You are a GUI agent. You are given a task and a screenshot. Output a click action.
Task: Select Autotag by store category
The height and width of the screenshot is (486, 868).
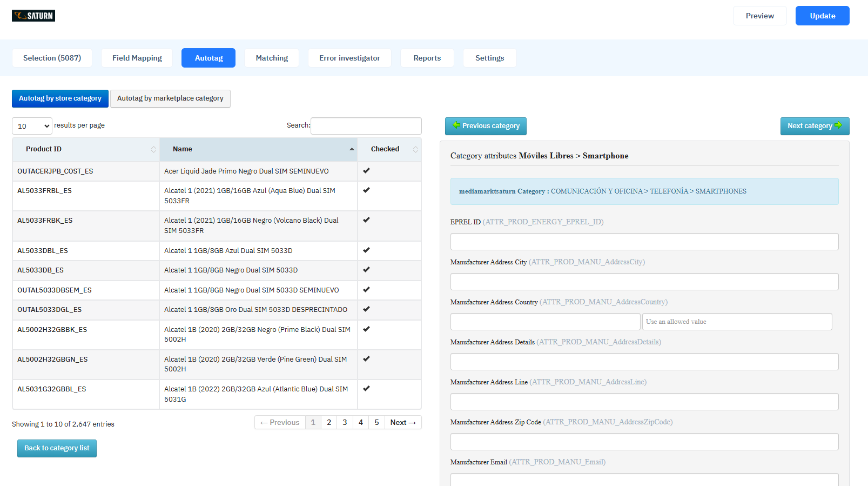click(x=60, y=98)
